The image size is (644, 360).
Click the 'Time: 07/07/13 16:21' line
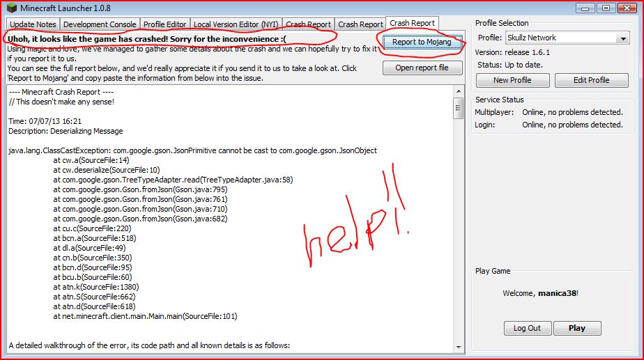(45, 121)
